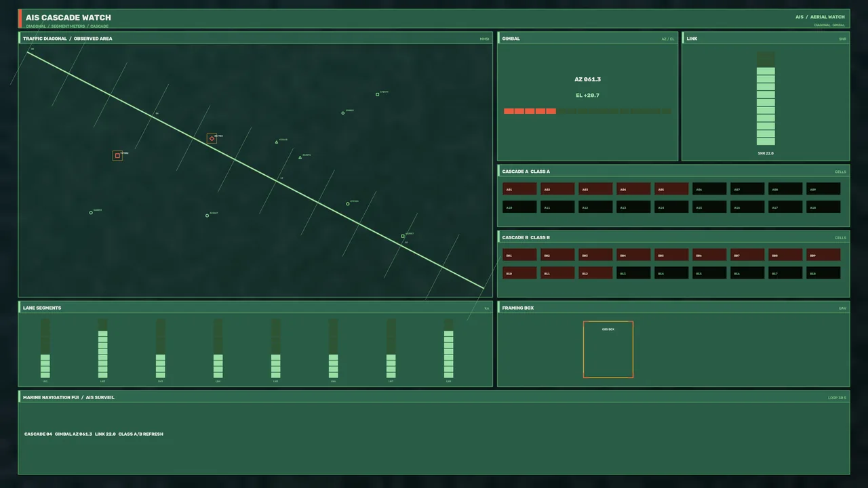Screen dimensions: 868x488
Task: Select the red square contact with the orange frame
Action: (117, 155)
